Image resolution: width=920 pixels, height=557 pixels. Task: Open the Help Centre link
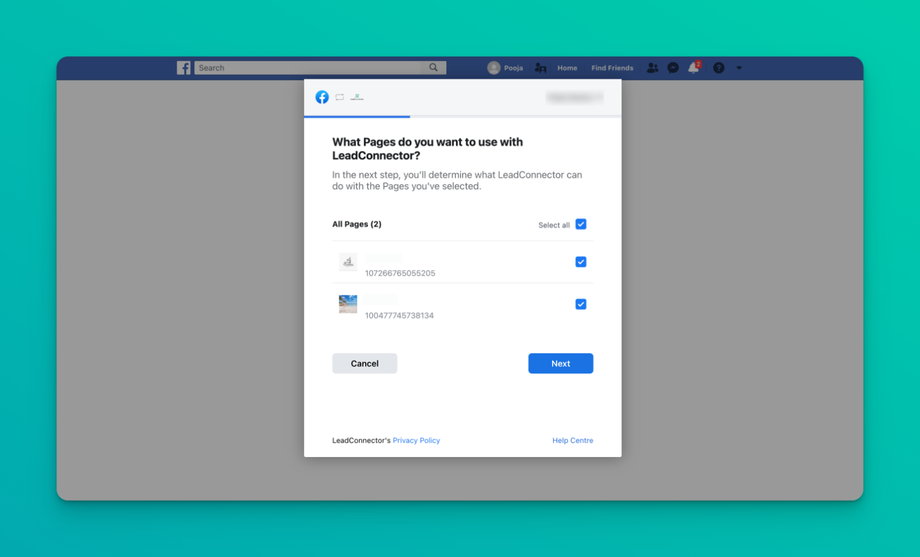tap(573, 440)
